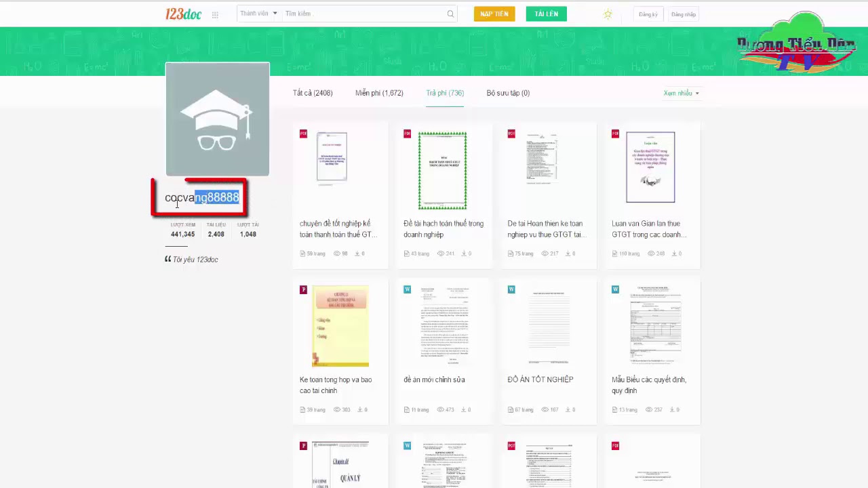The image size is (868, 488).
Task: Click page icon beside 67 trang
Action: [x=511, y=409]
